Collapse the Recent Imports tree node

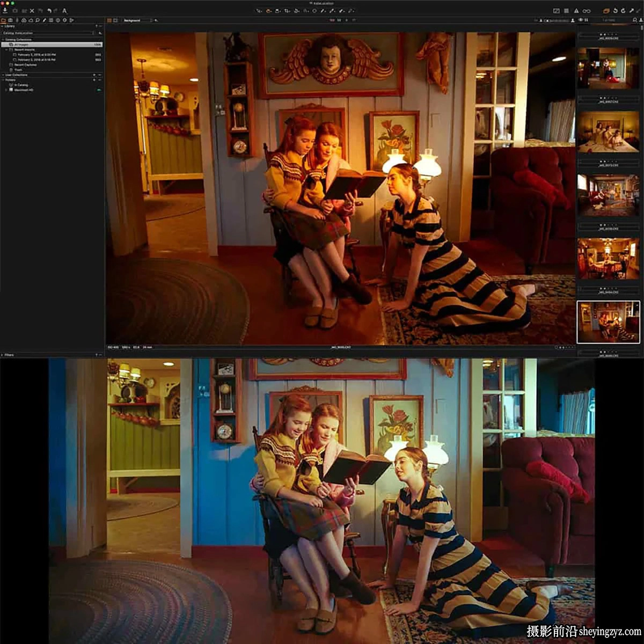(x=6, y=50)
